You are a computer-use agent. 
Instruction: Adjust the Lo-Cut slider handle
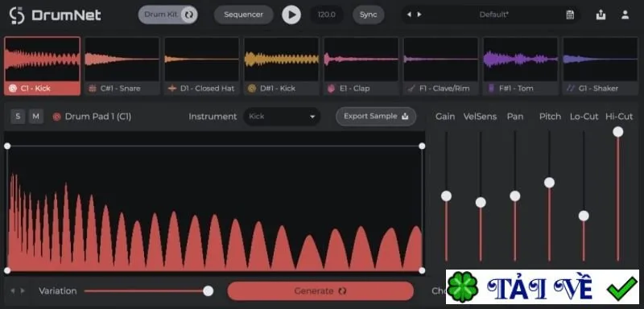584,216
